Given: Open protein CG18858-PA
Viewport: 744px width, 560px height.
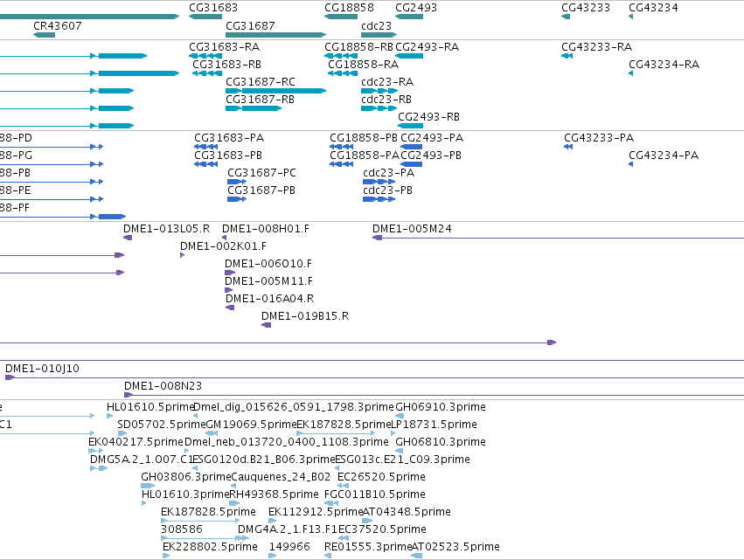Looking at the screenshot, I should [x=365, y=156].
